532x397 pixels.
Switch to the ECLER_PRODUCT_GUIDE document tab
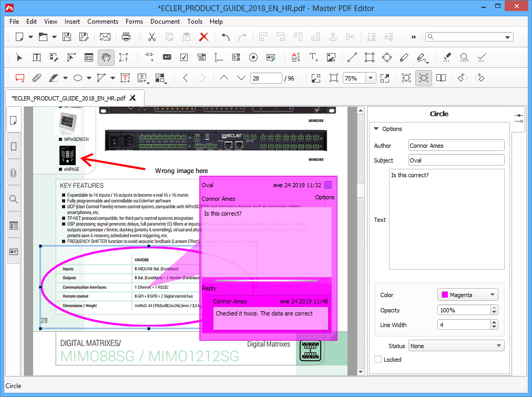coord(68,98)
